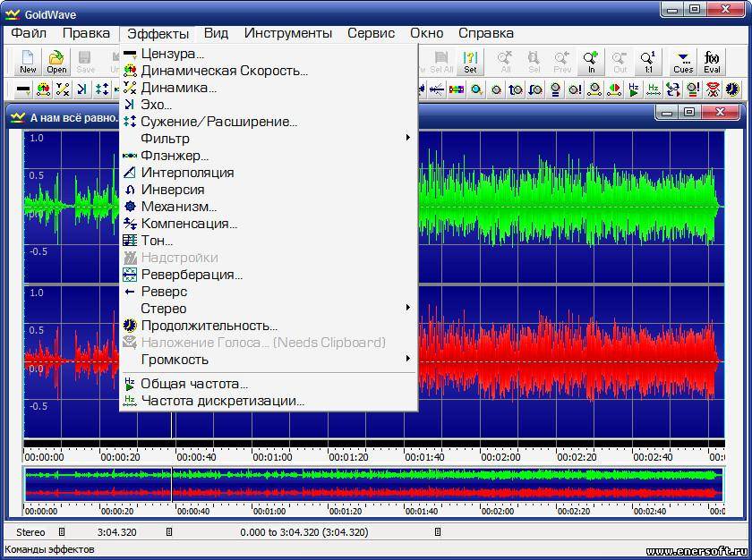Viewport: 752px width, 560px height.
Task: Click the red right-channel waveform
Action: 571,361
